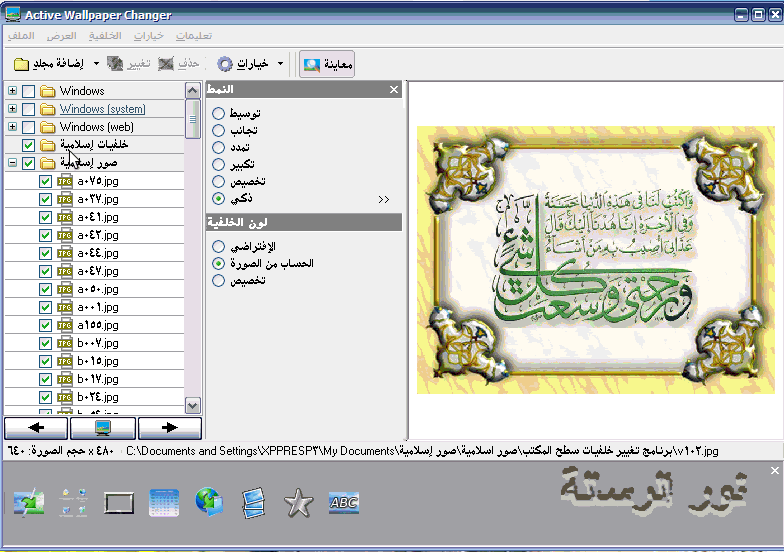Screen dimensions: 784x552
Task: Select the file a٠٤٧.jpg
Action: 98,271
